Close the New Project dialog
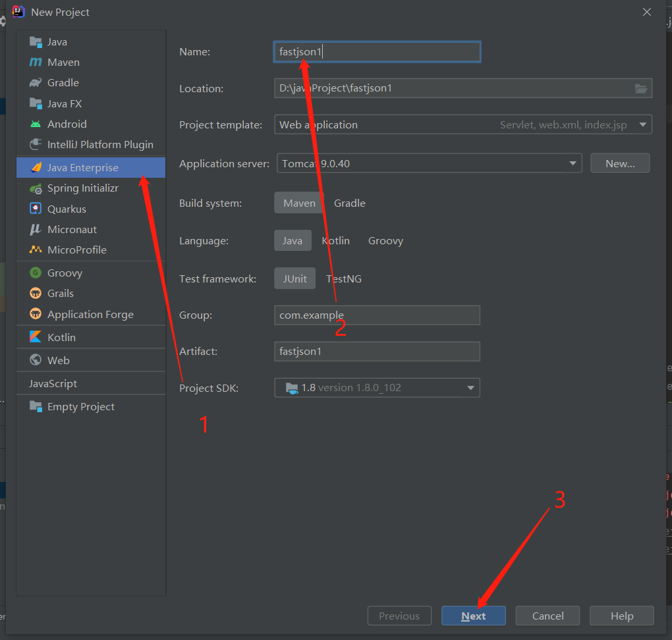Screen dimensions: 672x640 [x=647, y=12]
